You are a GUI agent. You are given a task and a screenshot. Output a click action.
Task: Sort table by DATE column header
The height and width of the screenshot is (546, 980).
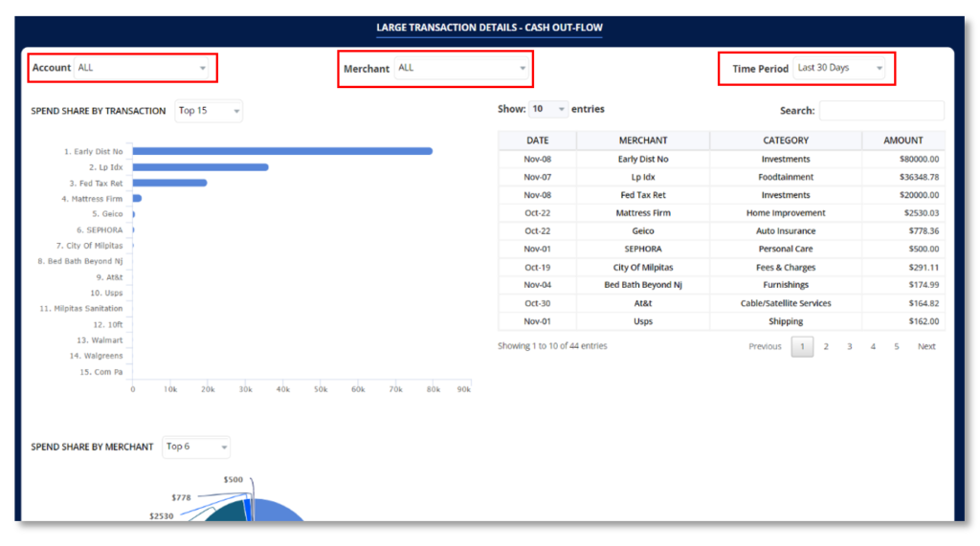point(538,141)
